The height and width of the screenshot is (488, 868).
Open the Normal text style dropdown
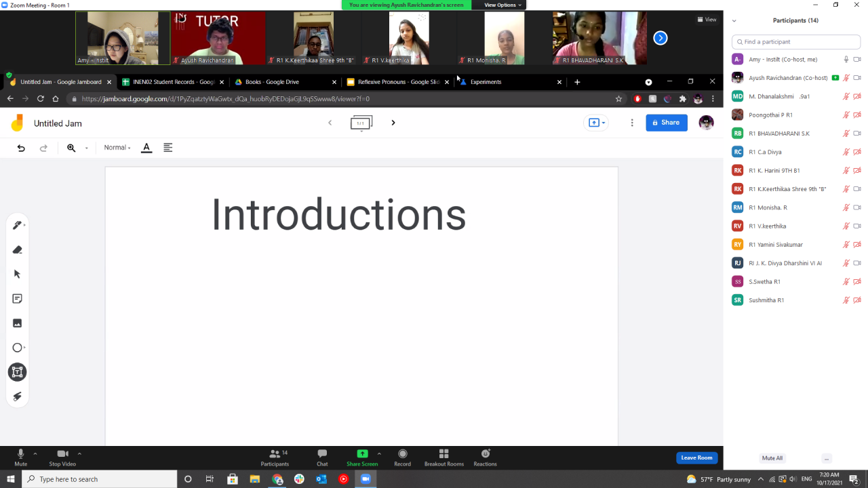[x=117, y=148]
